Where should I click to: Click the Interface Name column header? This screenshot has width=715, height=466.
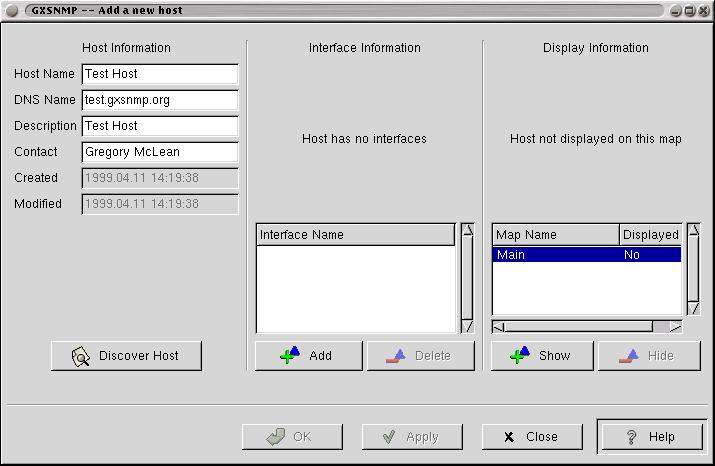pyautogui.click(x=355, y=235)
